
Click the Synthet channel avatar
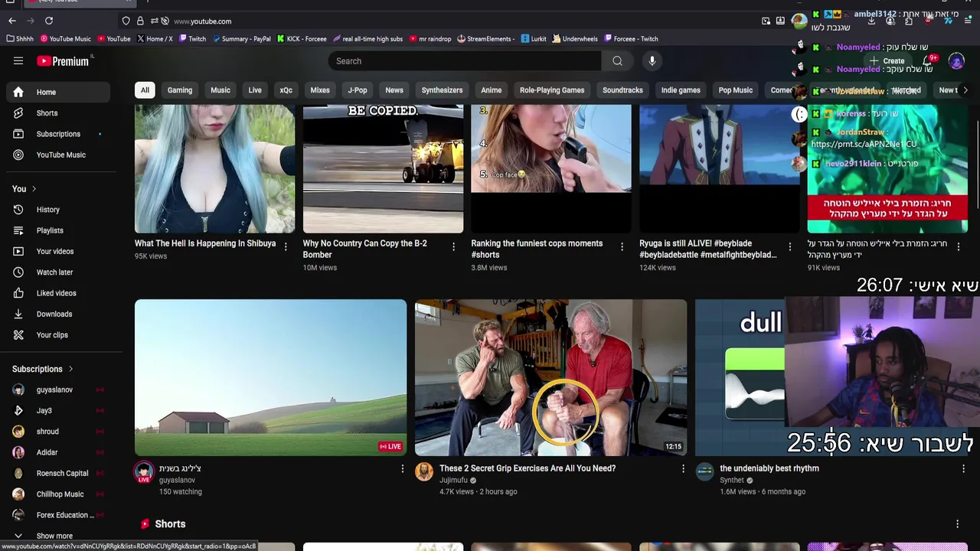(x=704, y=471)
